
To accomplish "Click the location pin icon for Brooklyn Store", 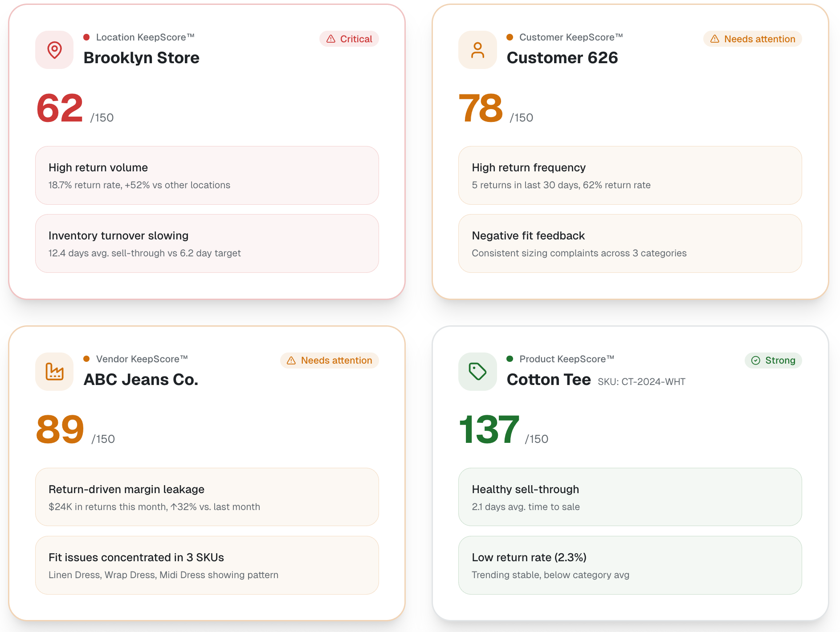I will [54, 50].
